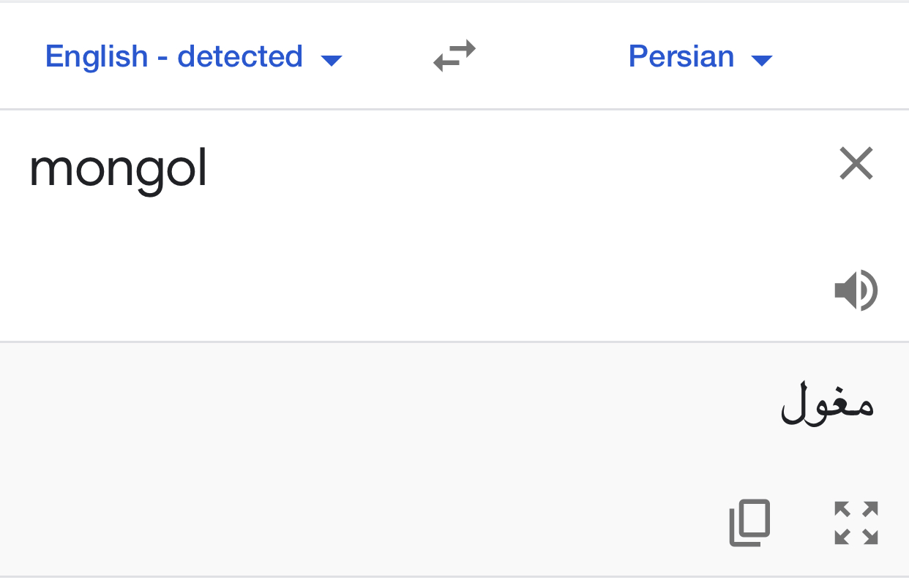Image resolution: width=909 pixels, height=588 pixels.
Task: Listen to the pronunciation of mongol
Action: coord(856,290)
